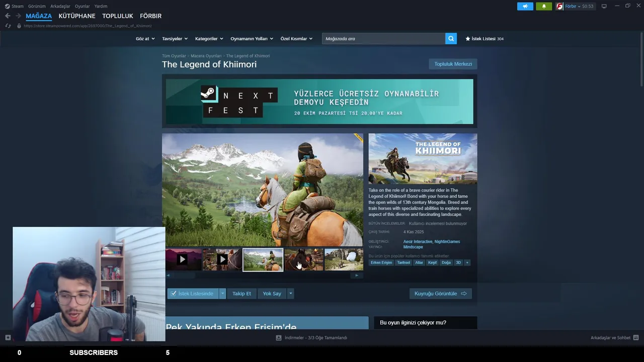Viewport: 644px width, 362px height.
Task: Open friends and chat icon
Action: (636, 337)
